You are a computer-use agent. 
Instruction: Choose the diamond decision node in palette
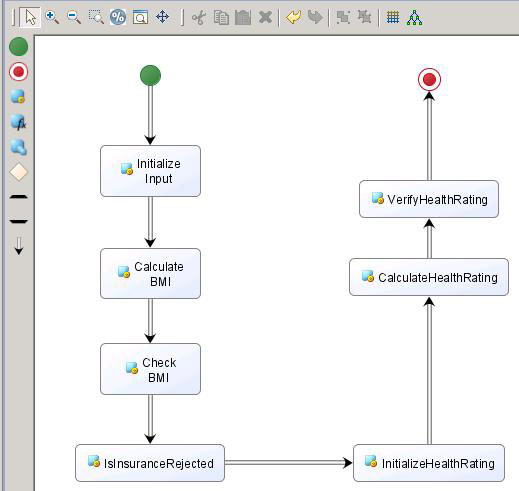19,172
